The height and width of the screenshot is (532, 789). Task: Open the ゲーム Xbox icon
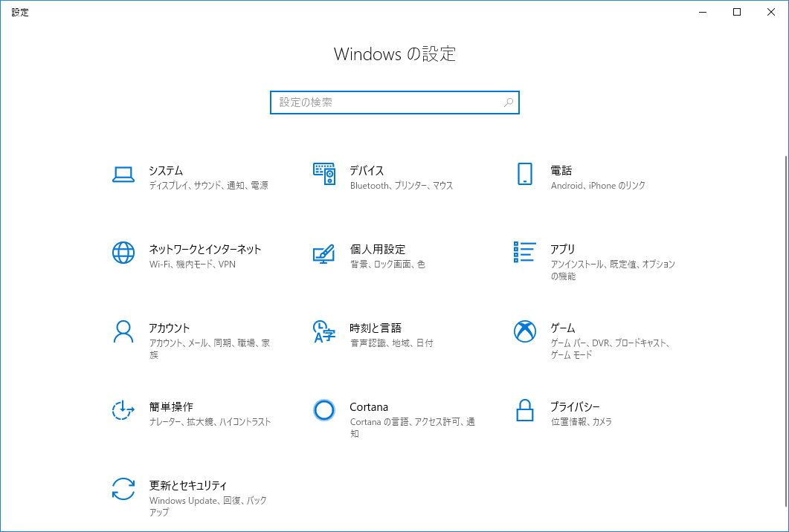click(x=525, y=332)
